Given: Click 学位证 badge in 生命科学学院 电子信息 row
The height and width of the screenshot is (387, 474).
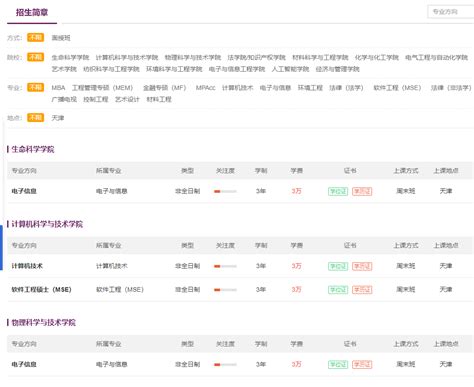Looking at the screenshot, I should pos(338,191).
